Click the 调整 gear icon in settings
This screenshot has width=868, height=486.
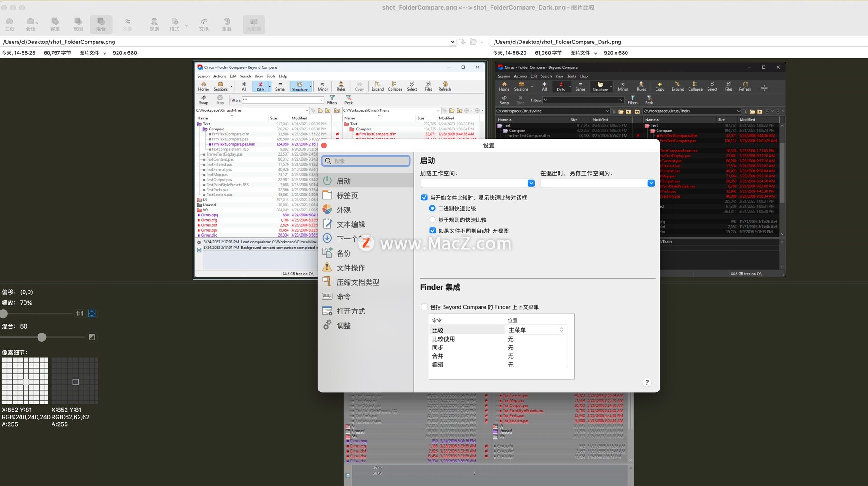tap(327, 325)
